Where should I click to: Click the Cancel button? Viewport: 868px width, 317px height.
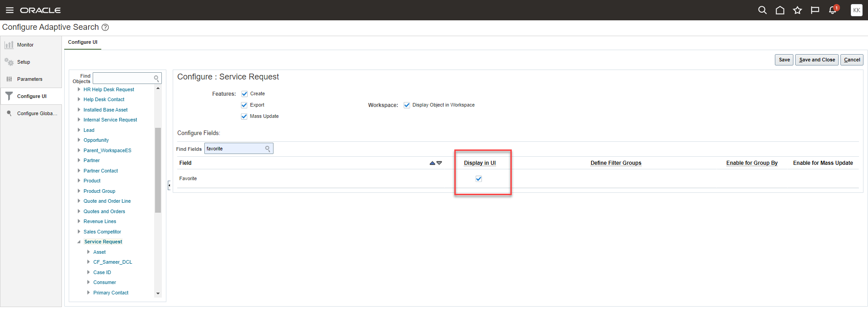[x=852, y=60]
